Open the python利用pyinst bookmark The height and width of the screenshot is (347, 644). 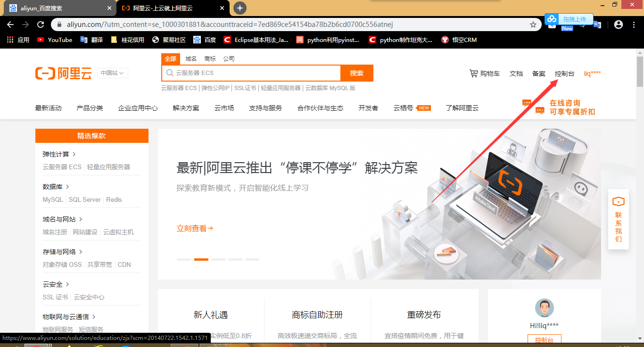pyautogui.click(x=328, y=40)
